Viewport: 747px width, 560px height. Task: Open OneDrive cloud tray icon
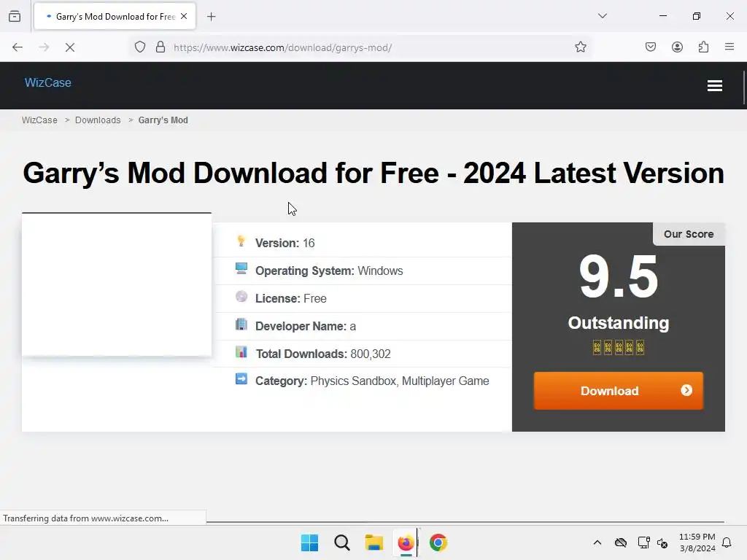coord(621,542)
